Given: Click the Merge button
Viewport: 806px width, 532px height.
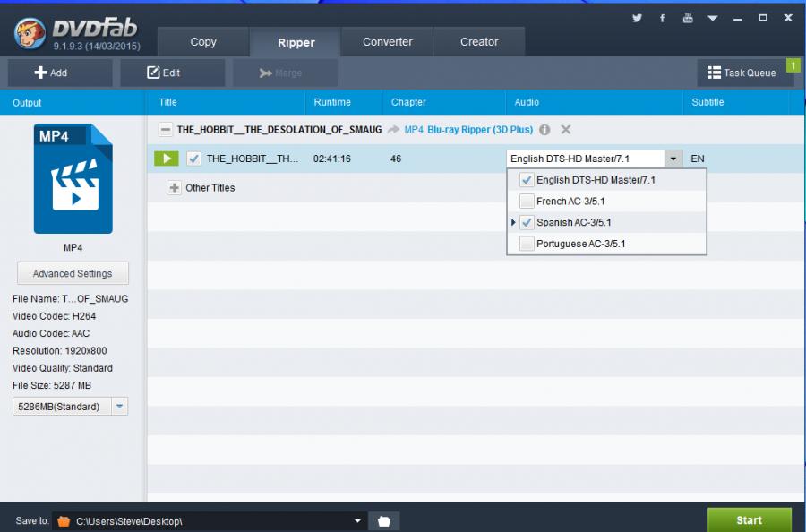Looking at the screenshot, I should coord(286,73).
